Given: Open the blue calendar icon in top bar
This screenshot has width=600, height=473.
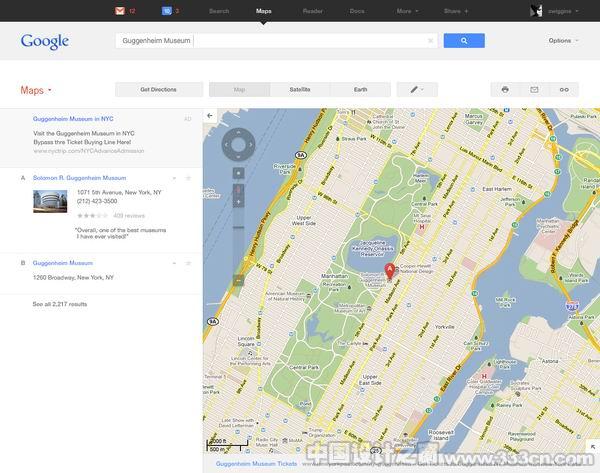Looking at the screenshot, I should coord(167,11).
